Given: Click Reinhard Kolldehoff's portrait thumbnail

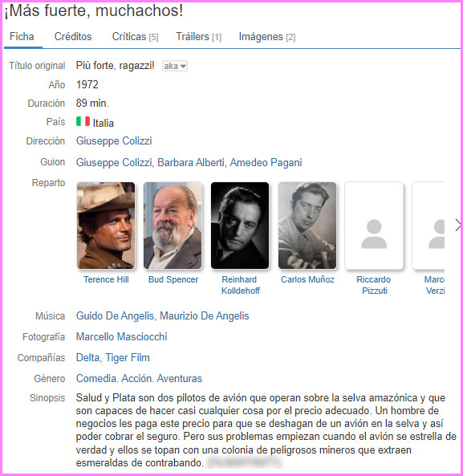Looking at the screenshot, I should 240,226.
